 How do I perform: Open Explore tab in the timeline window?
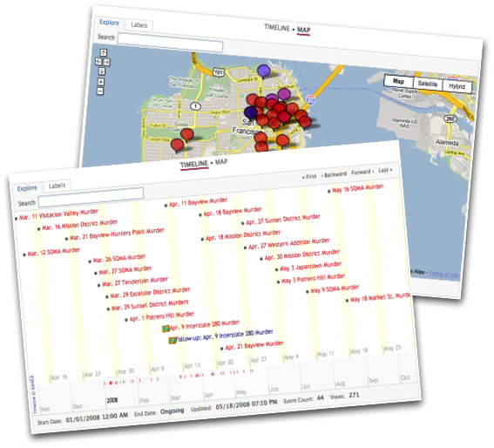coord(27,188)
